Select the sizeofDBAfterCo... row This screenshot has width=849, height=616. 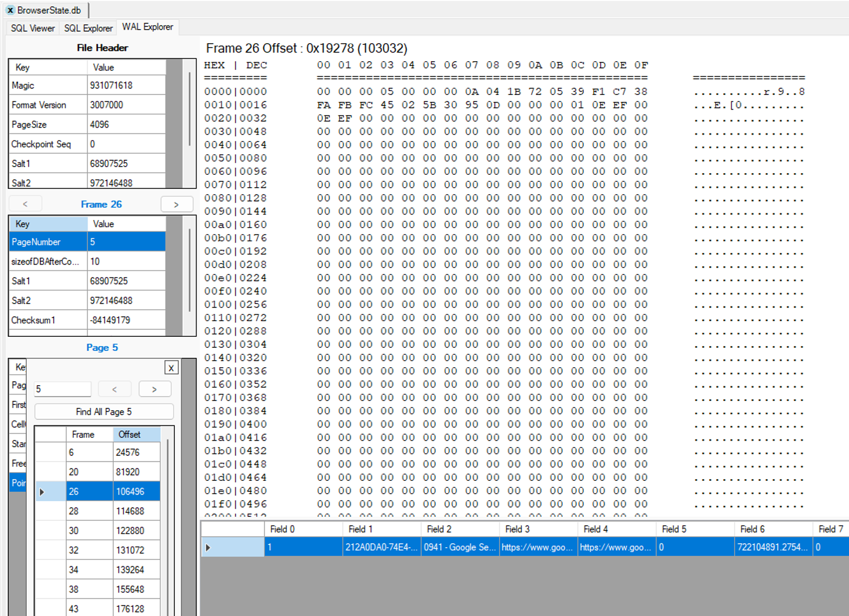pyautogui.click(x=87, y=261)
